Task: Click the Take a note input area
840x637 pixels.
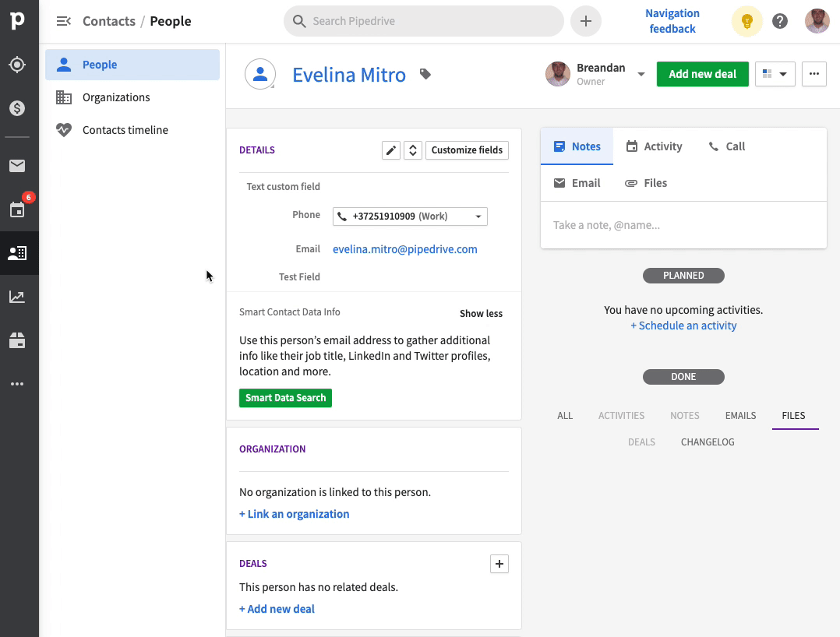Action: tap(683, 225)
